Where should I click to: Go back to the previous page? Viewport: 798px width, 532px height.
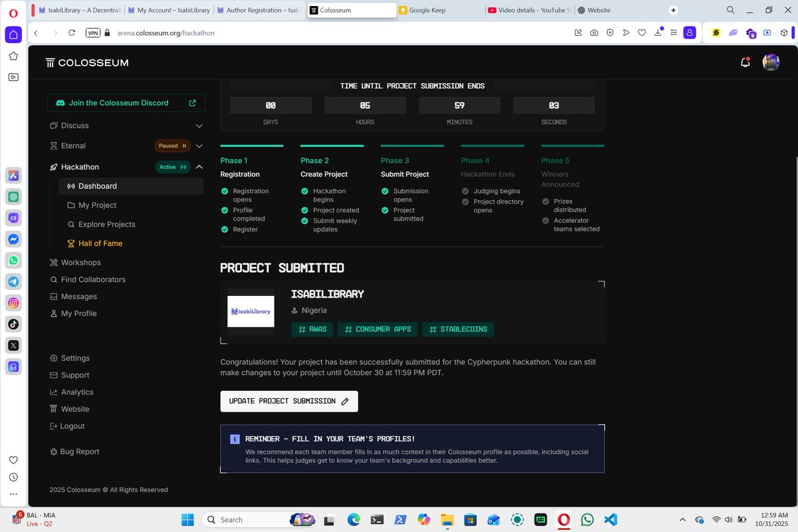pyautogui.click(x=36, y=33)
